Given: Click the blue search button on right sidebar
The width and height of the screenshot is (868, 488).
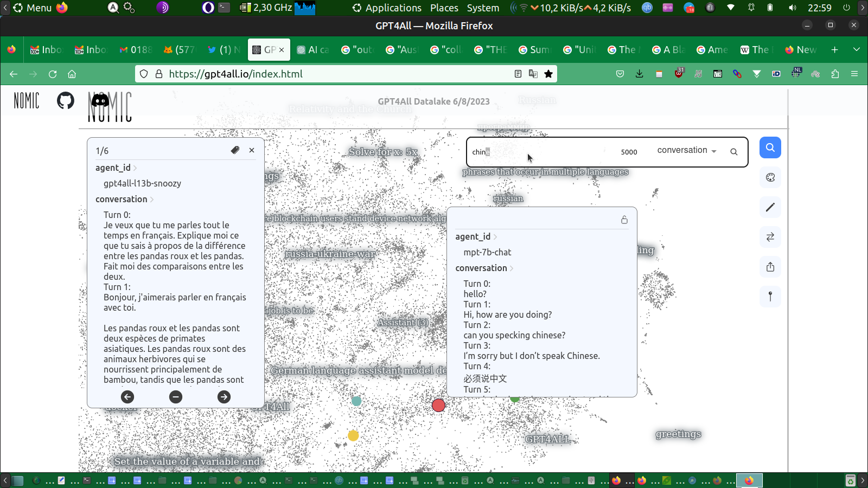Looking at the screenshot, I should coord(770,147).
